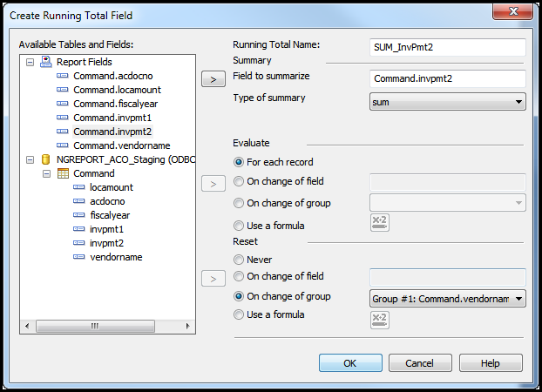Click the arrow button beside Field to summarize
Screen dimensions: 542x392
pos(213,79)
